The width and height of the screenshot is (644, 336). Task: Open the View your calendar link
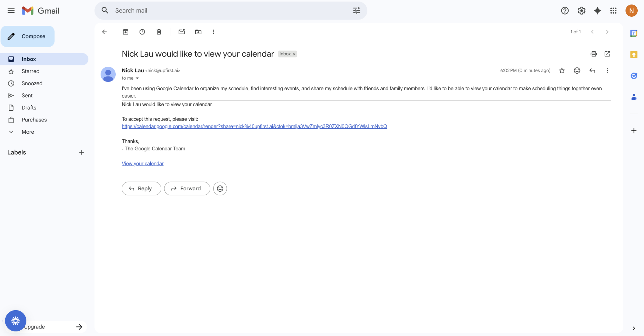142,163
